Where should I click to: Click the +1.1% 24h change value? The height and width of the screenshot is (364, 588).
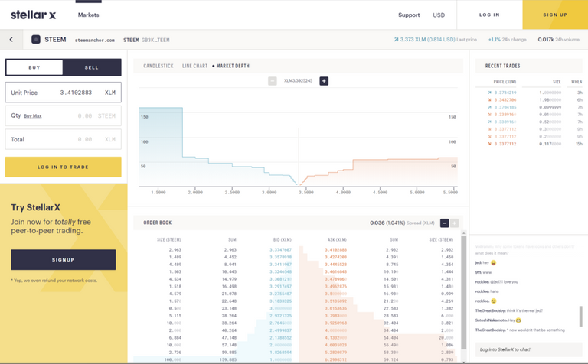(495, 39)
